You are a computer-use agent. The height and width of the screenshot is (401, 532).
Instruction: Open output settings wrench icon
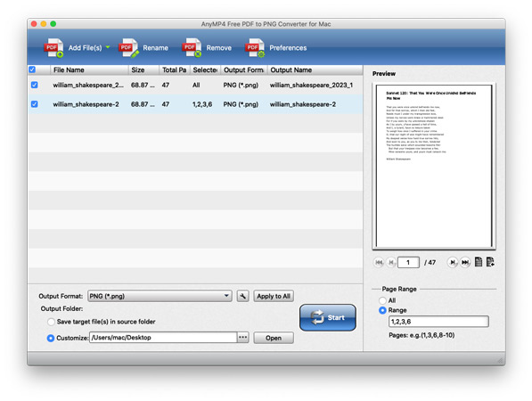(x=242, y=296)
